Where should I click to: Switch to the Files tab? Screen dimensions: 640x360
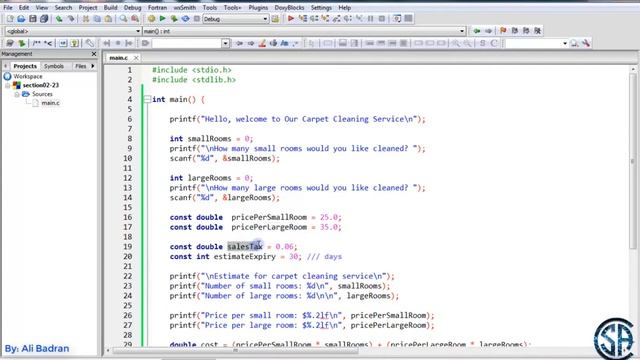[81, 66]
